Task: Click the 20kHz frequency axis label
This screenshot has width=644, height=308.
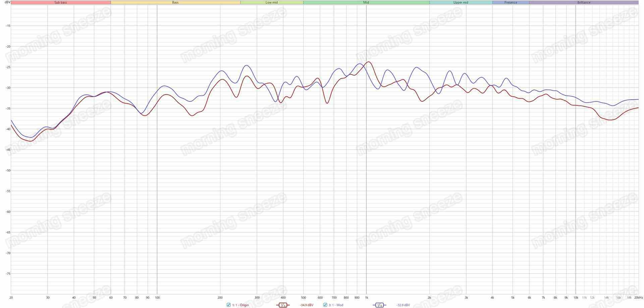Action: click(x=638, y=298)
